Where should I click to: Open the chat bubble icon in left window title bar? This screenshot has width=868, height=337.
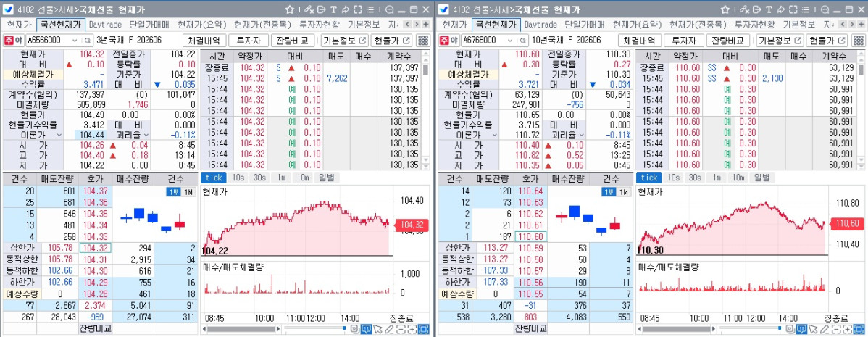391,9
